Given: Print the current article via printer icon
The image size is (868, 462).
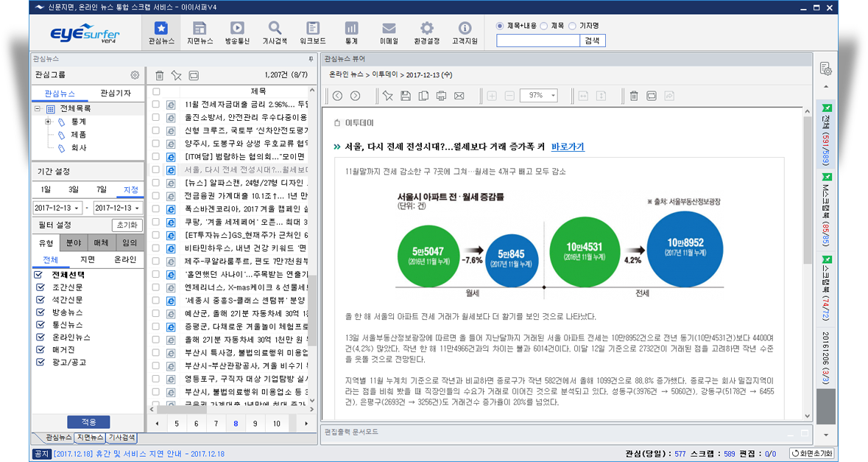Looking at the screenshot, I should [x=441, y=94].
